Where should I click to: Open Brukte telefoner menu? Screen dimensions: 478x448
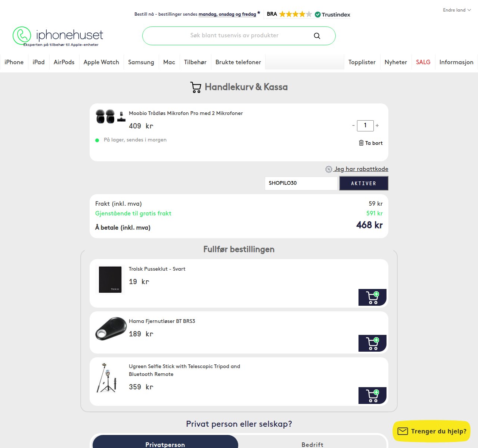point(238,62)
